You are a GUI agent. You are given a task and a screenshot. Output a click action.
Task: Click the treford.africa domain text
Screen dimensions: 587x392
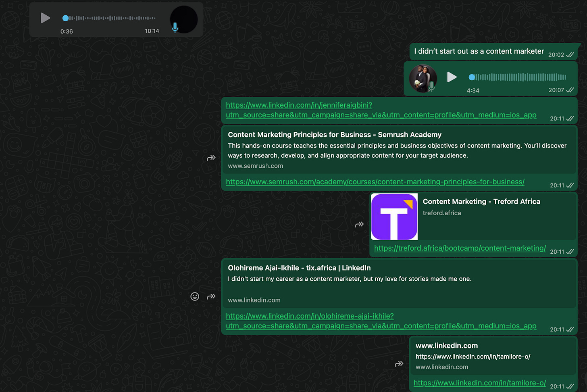click(x=442, y=213)
